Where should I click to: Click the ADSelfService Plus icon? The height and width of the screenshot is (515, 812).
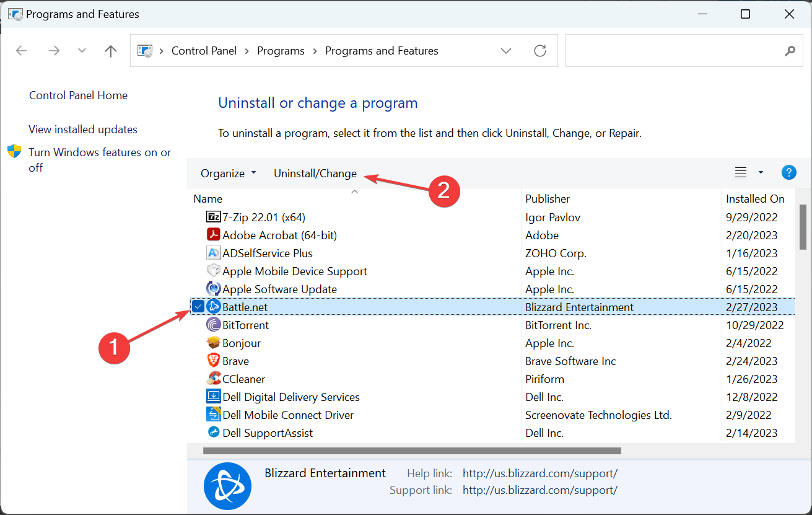[213, 253]
